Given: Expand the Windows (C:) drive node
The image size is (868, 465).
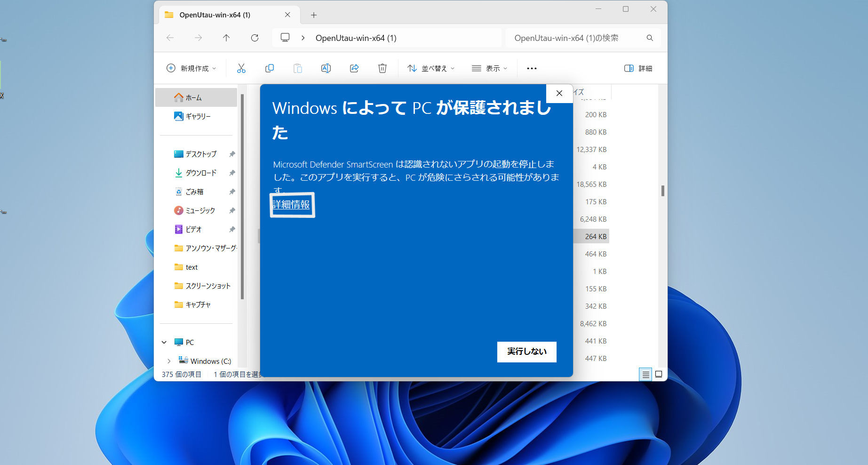Looking at the screenshot, I should click(x=169, y=361).
